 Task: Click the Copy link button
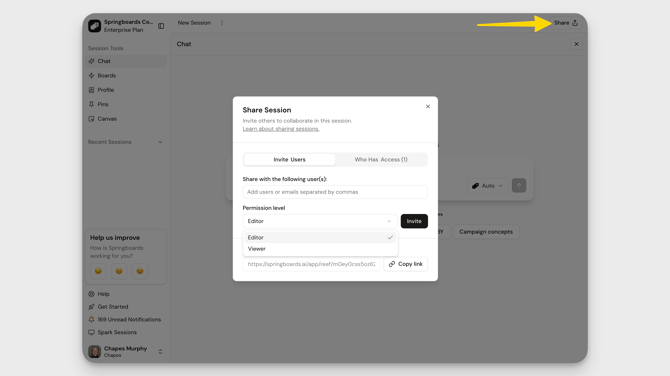point(406,264)
